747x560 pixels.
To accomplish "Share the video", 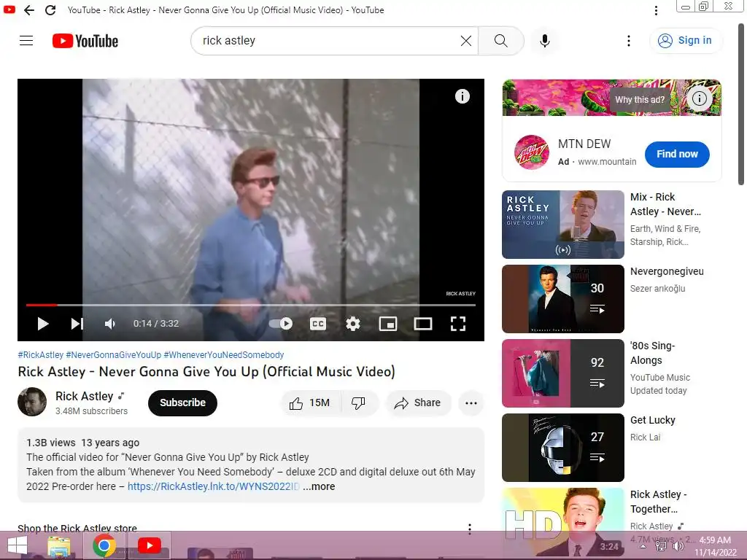I will point(418,402).
